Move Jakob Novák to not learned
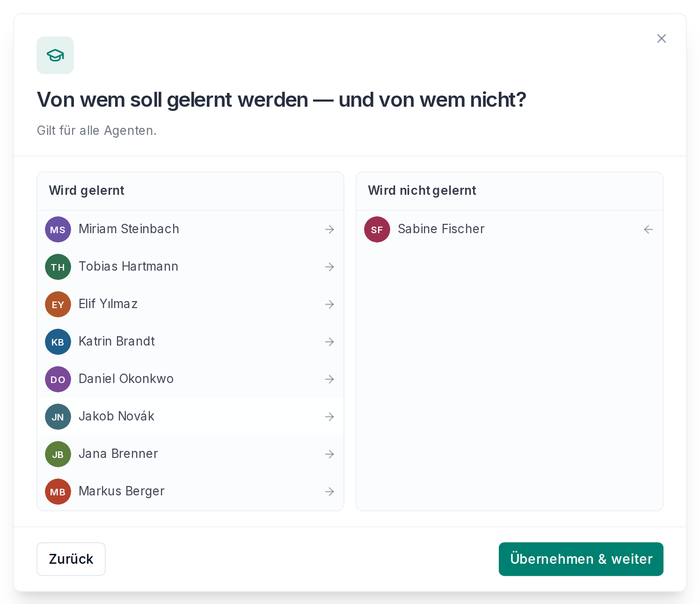 (x=329, y=417)
